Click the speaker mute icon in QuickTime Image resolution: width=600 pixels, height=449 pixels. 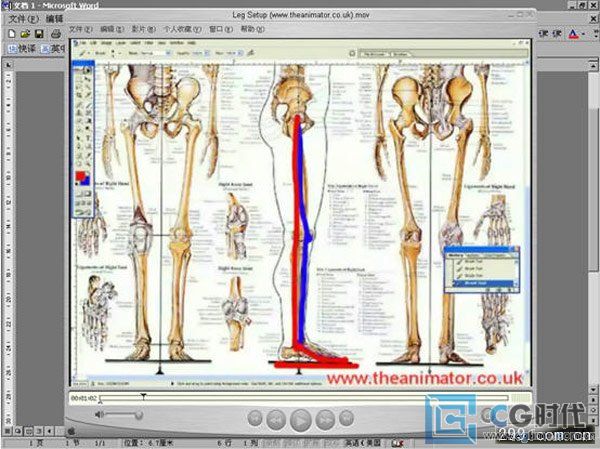coord(99,415)
